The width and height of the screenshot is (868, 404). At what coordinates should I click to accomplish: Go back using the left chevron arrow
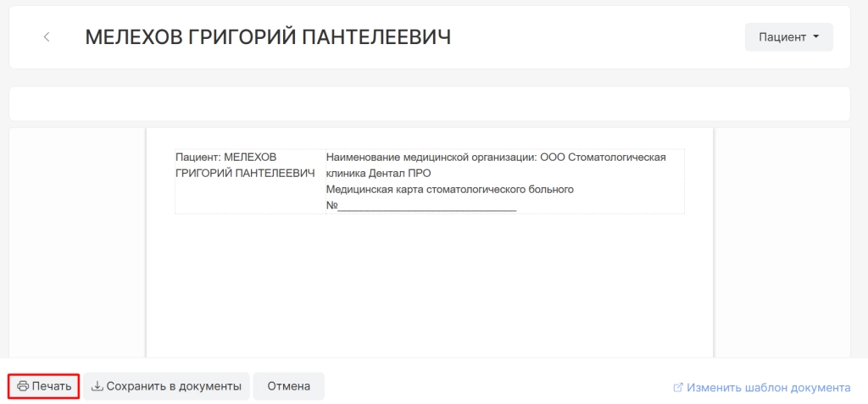47,37
